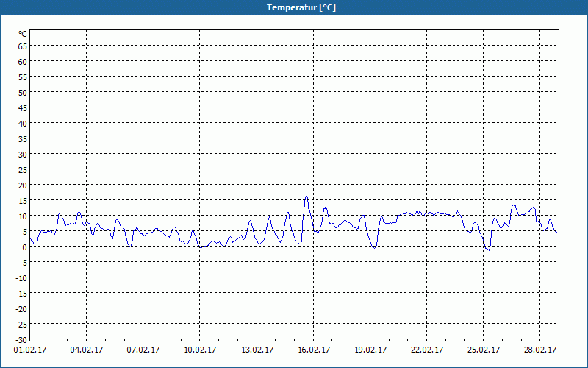Click the 28.02.17 date axis label

pyautogui.click(x=540, y=350)
